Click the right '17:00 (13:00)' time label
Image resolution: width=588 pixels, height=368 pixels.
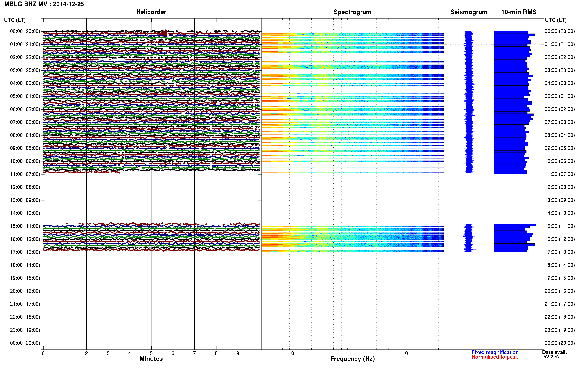pyautogui.click(x=560, y=252)
